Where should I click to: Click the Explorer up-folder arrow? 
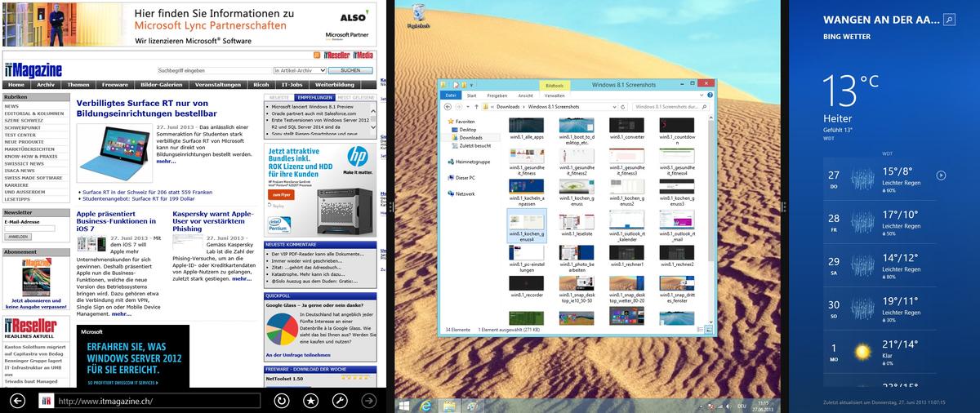pos(477,106)
